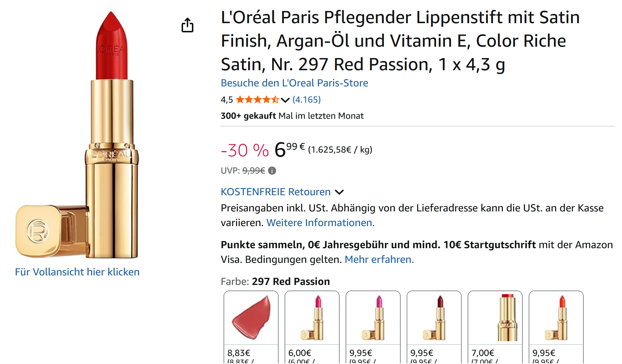Visit the L'Oreal Paris-Store link
The image size is (622, 364).
(294, 83)
